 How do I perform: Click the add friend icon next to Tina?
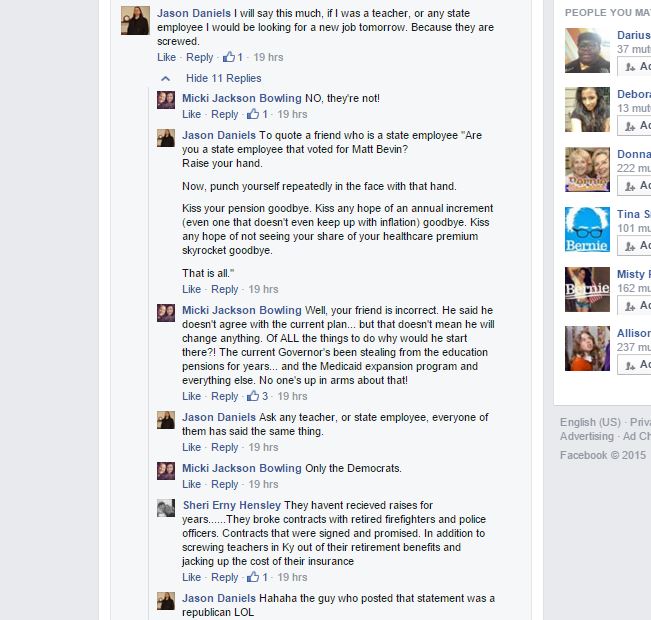coord(630,246)
